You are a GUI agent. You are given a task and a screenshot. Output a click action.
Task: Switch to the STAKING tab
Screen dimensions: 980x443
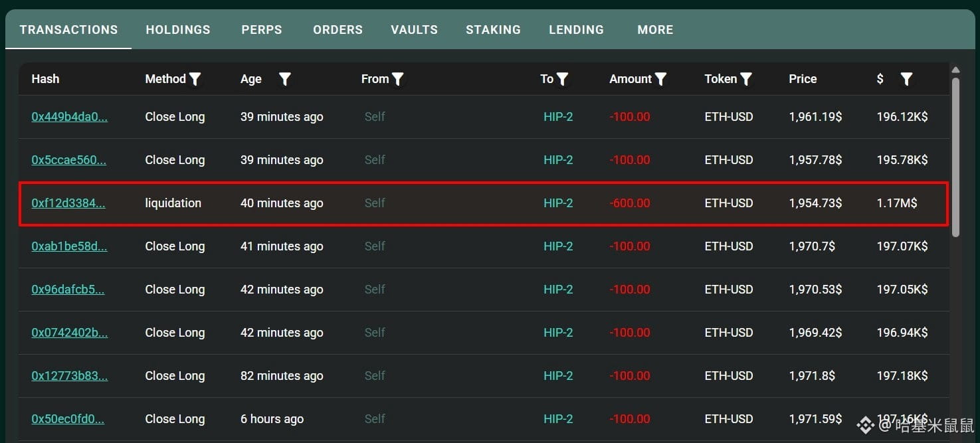click(494, 30)
